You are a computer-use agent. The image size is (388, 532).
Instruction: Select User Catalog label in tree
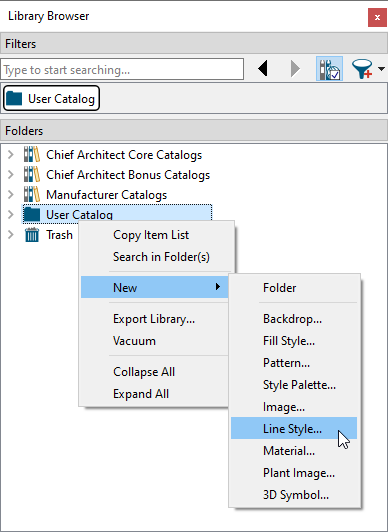tap(79, 215)
